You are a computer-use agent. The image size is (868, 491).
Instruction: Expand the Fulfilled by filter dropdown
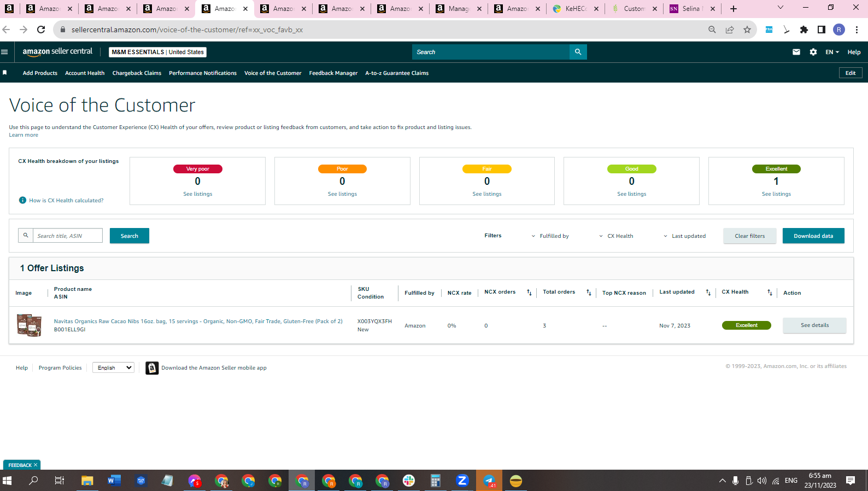[550, 236]
